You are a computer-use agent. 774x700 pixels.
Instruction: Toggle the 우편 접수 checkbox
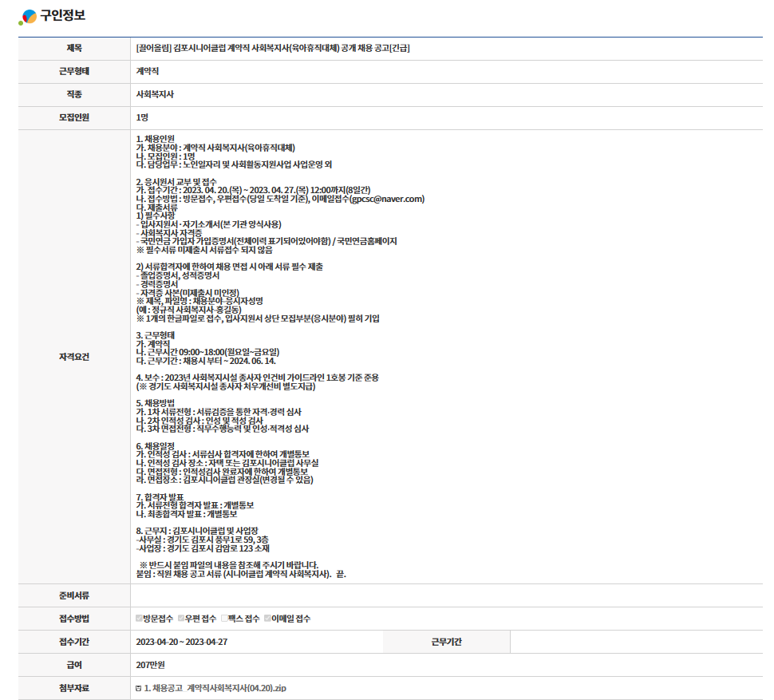[181, 618]
